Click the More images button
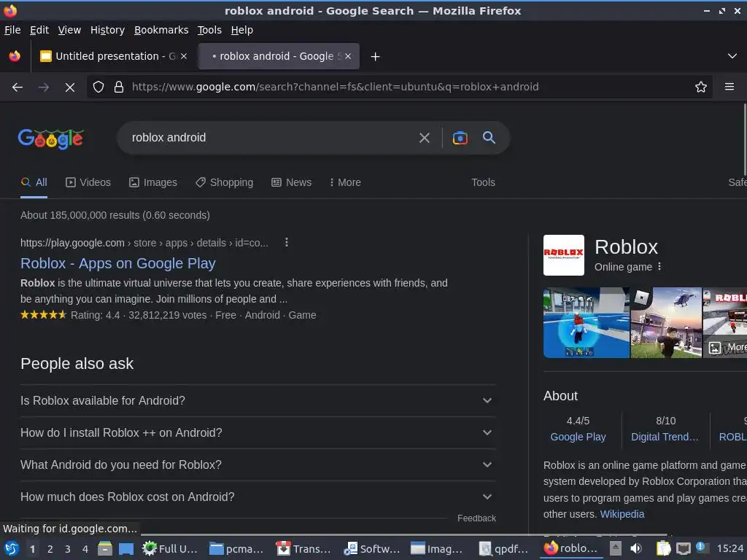The width and height of the screenshot is (747, 560). pos(727,347)
